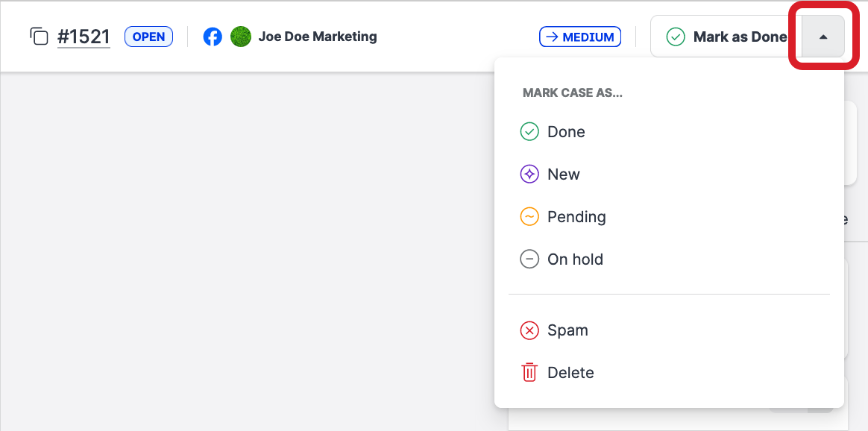Image resolution: width=868 pixels, height=431 pixels.
Task: Click the copy case number icon
Action: pyautogui.click(x=39, y=36)
